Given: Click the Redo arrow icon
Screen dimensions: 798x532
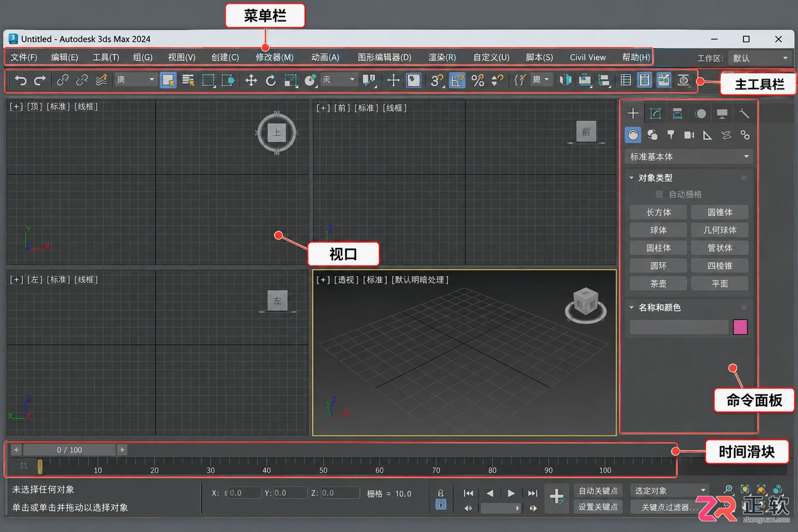Looking at the screenshot, I should (40, 80).
